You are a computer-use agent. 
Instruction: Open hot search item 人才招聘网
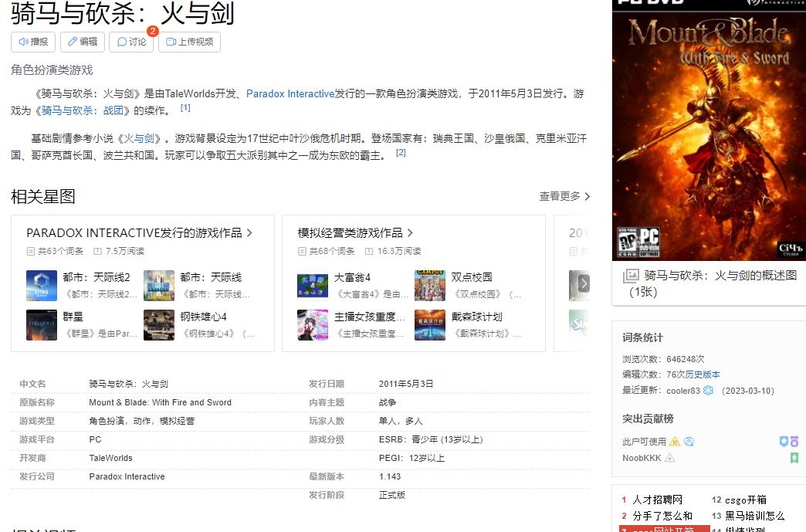coord(657,500)
